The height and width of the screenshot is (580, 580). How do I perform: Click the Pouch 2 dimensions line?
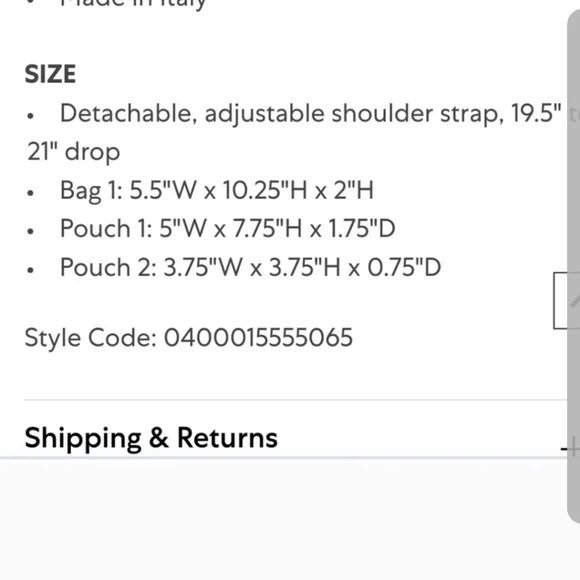pyautogui.click(x=250, y=267)
